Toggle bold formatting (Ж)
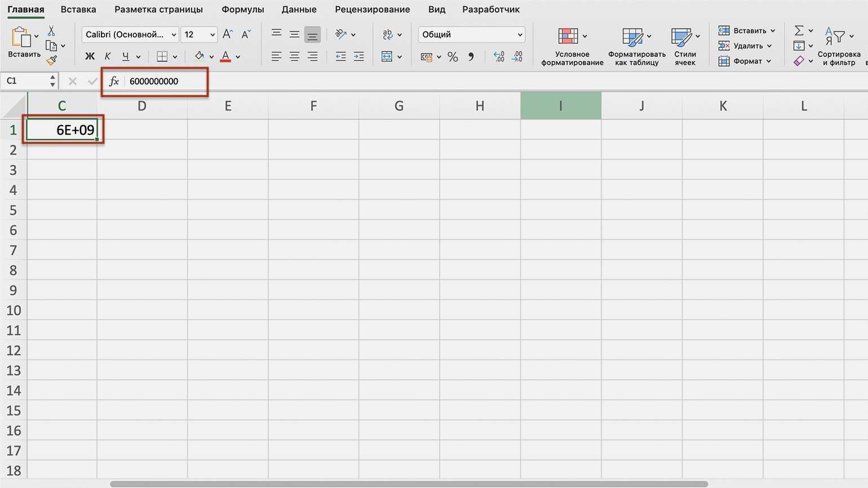868x488 pixels. tap(90, 56)
